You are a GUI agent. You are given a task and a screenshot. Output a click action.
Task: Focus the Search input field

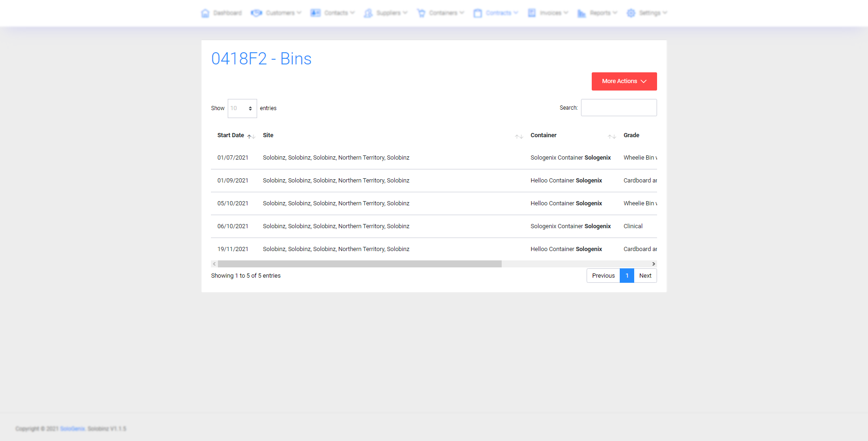point(618,108)
